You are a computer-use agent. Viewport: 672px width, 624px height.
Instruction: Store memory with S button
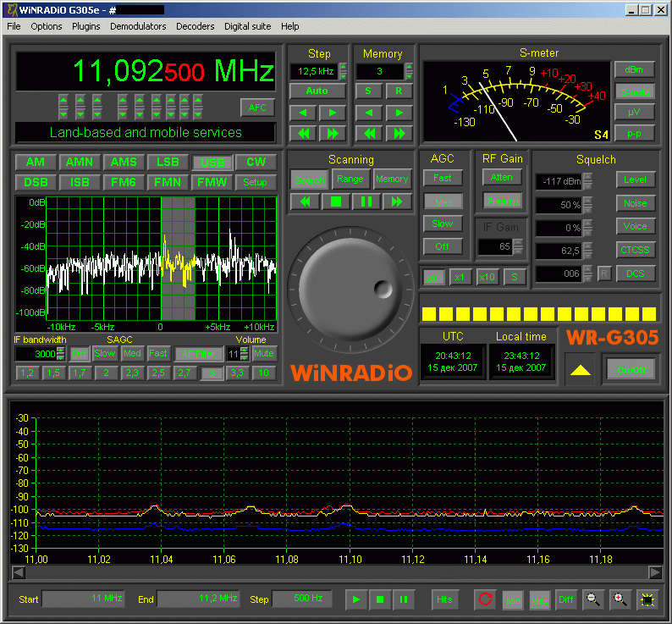coord(368,91)
